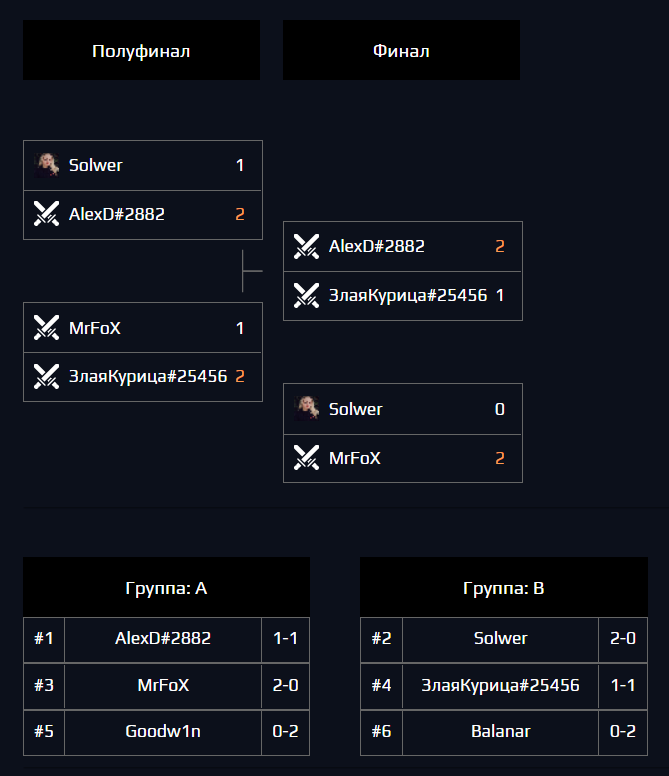
Task: Open the Группа: A table header
Action: 166,588
